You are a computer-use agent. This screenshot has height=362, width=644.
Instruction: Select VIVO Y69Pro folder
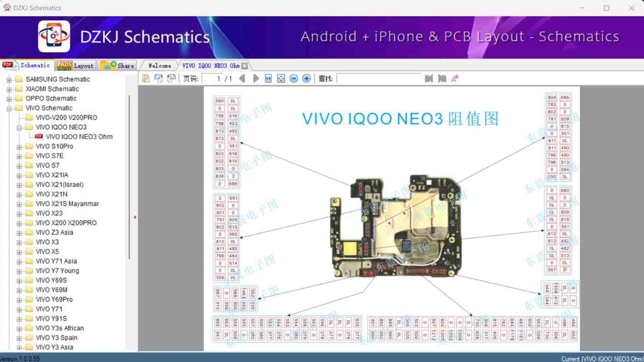[54, 299]
